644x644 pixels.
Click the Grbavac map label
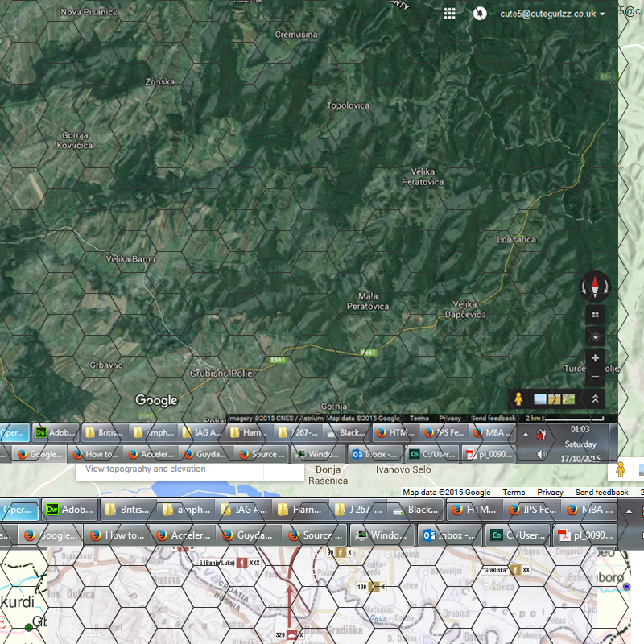pos(106,365)
